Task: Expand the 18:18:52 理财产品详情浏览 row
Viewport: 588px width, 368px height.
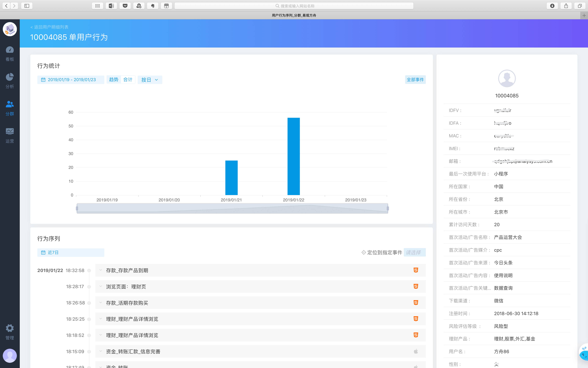Action: (101, 335)
